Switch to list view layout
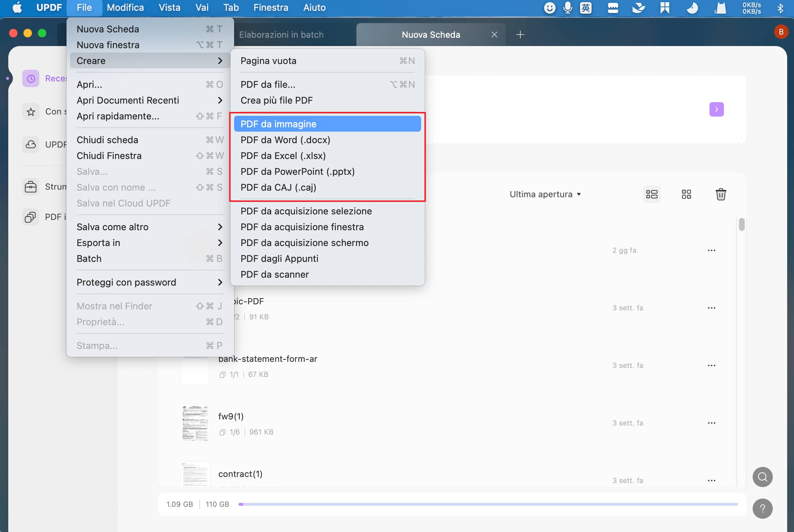794x532 pixels. point(652,194)
